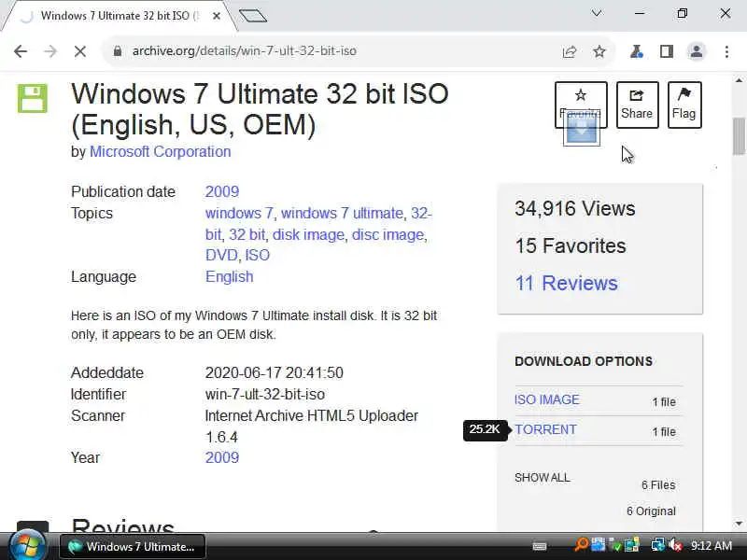The width and height of the screenshot is (747, 560).
Task: Click the scrollbar down arrow
Action: (739, 524)
